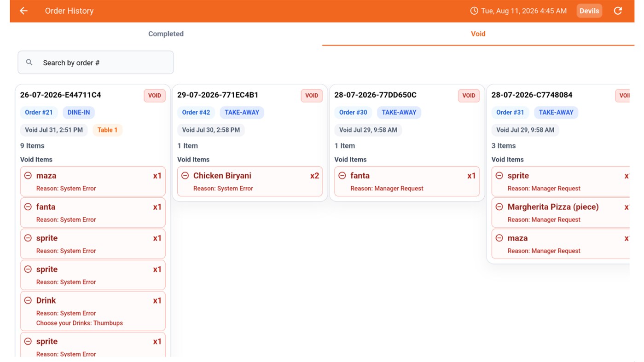This screenshot has width=644, height=362.
Task: Click the Table 1 chip
Action: pyautogui.click(x=107, y=130)
